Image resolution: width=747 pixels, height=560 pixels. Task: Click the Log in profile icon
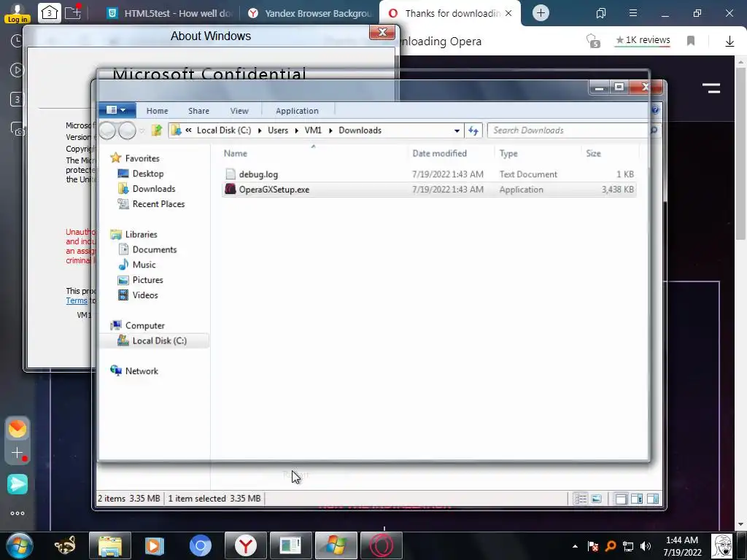(18, 13)
